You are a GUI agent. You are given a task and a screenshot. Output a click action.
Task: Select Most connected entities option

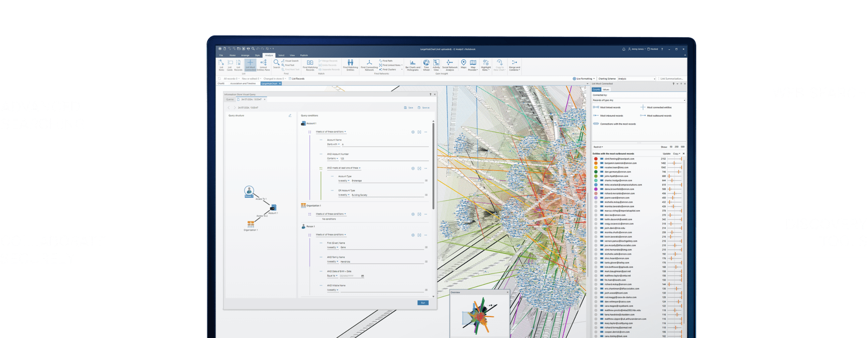[x=656, y=107]
